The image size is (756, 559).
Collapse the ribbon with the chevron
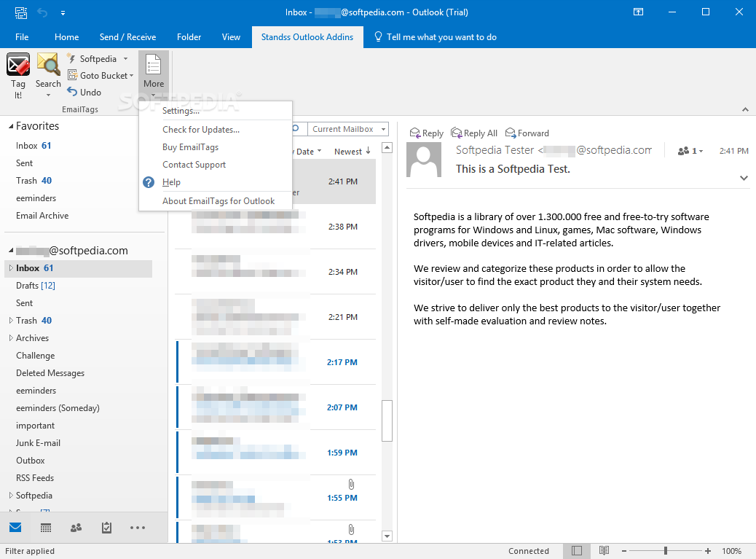tap(745, 109)
